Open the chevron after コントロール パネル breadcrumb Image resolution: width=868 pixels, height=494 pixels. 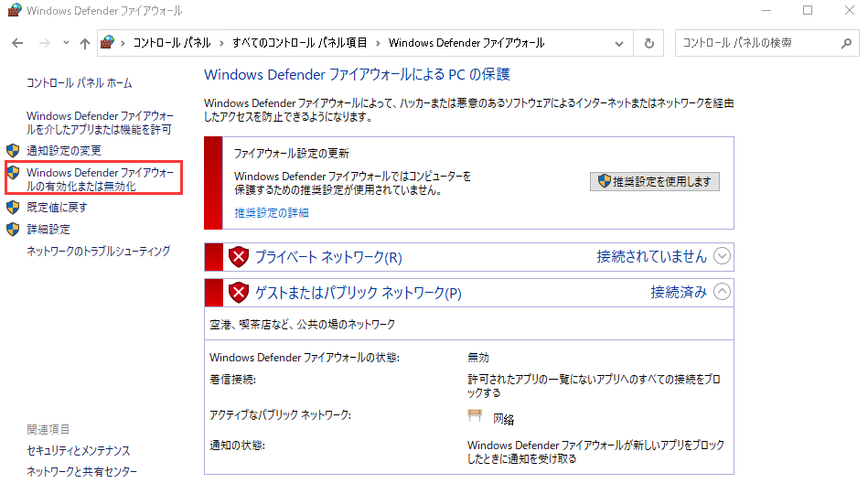[221, 43]
